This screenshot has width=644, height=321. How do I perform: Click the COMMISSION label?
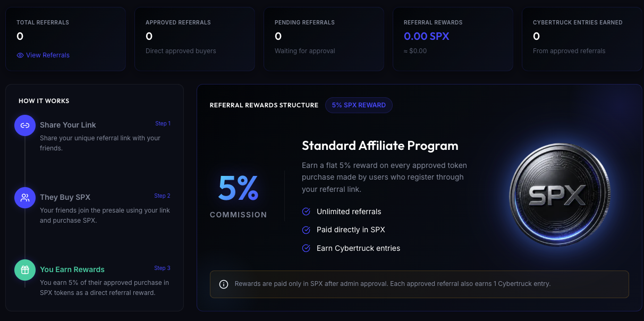[239, 215]
